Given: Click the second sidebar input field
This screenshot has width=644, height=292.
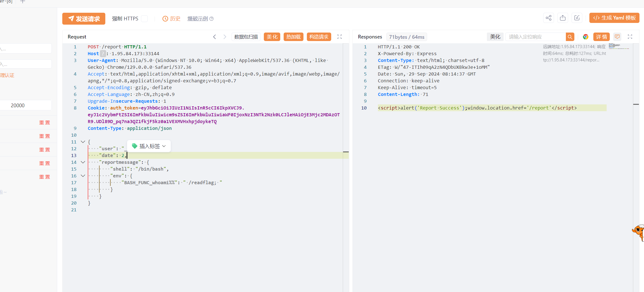Looking at the screenshot, I should click(x=25, y=64).
